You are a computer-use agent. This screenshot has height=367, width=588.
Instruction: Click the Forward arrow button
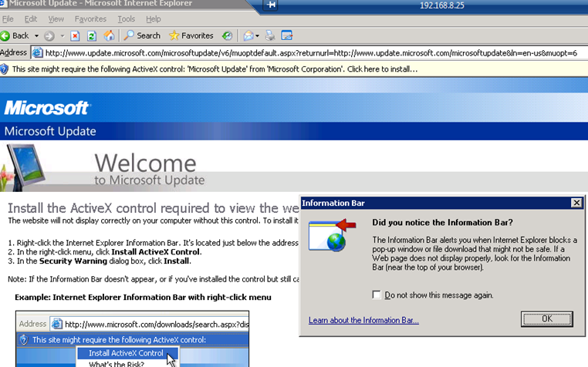pyautogui.click(x=49, y=35)
